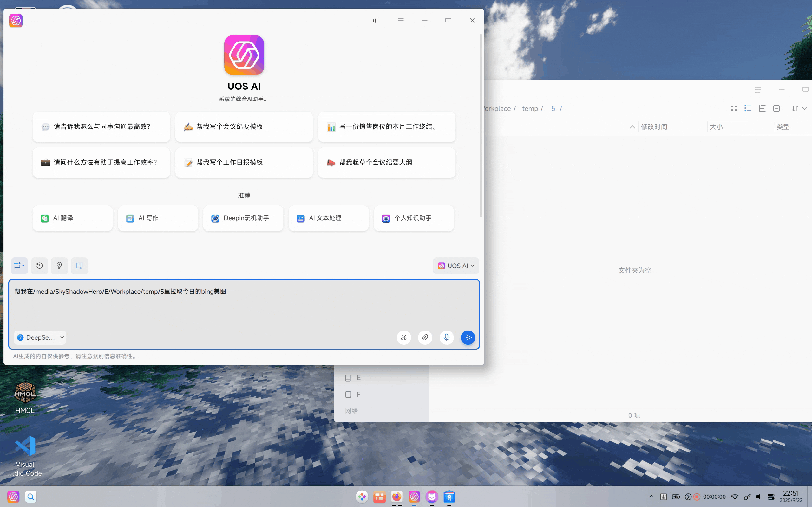
Task: Click the paperclip attach file icon
Action: coord(425,337)
